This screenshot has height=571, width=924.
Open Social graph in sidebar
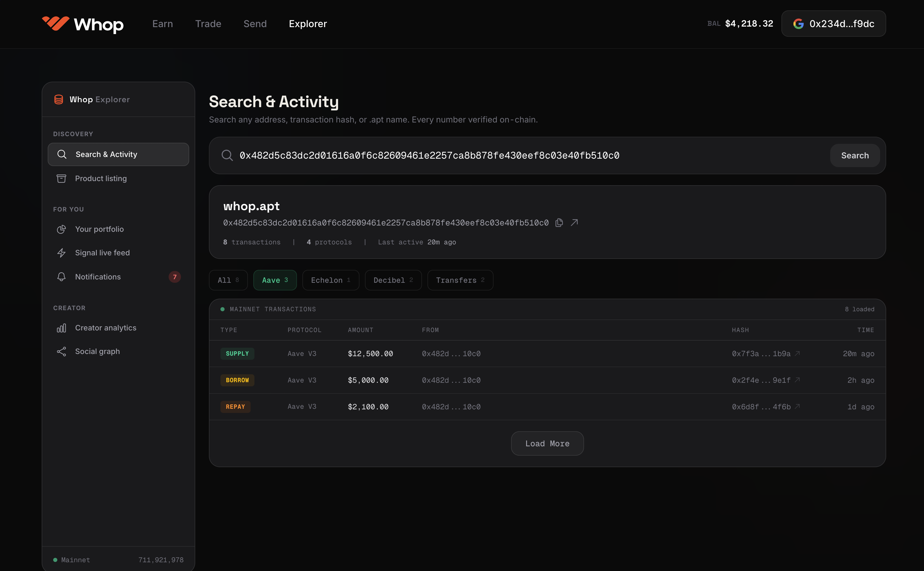pyautogui.click(x=118, y=351)
